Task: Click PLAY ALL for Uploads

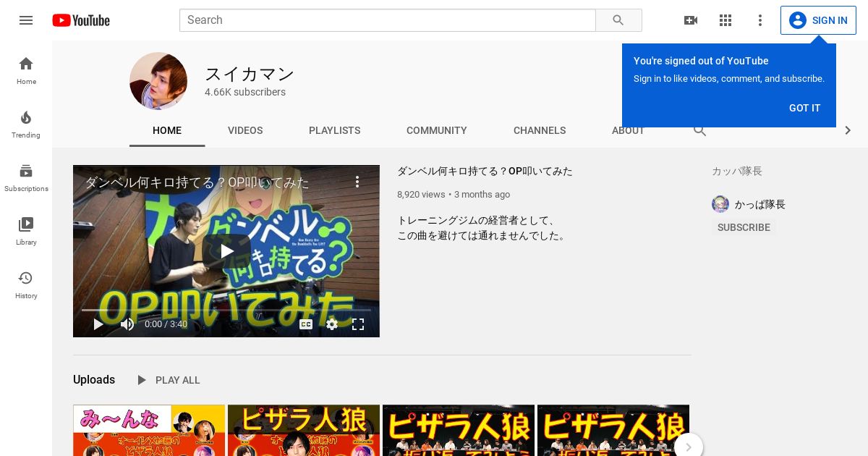Action: (x=168, y=380)
